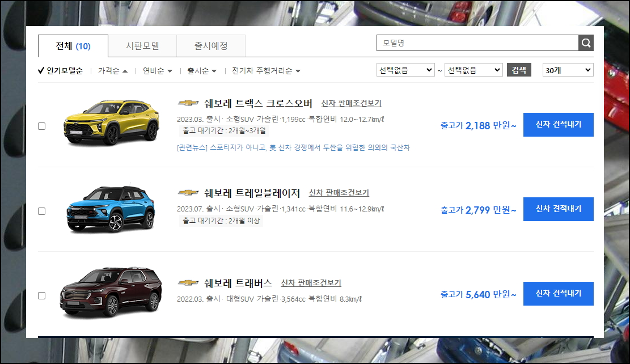Check the 트랙스 크로스오버 compare checkbox

42,126
